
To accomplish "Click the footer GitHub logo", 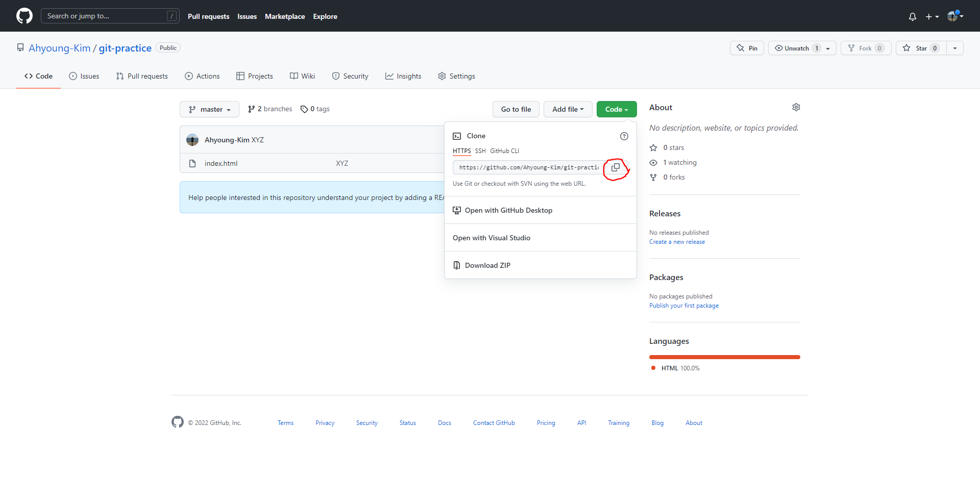I will pyautogui.click(x=178, y=422).
